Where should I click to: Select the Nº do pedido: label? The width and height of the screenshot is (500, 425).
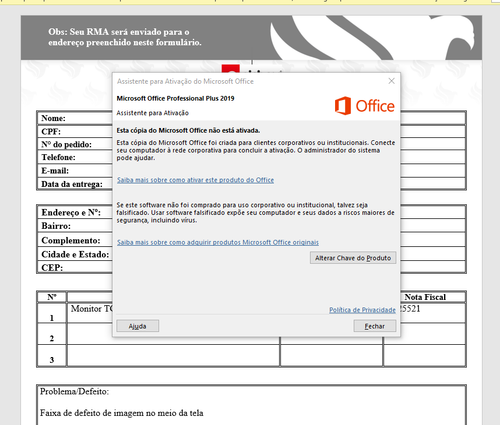[x=66, y=144]
